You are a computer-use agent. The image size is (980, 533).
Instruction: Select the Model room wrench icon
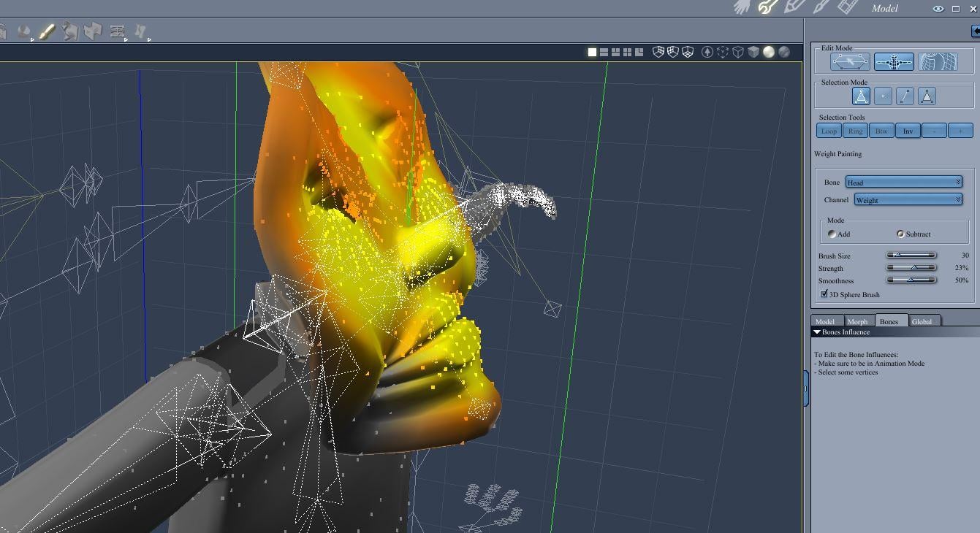[767, 7]
